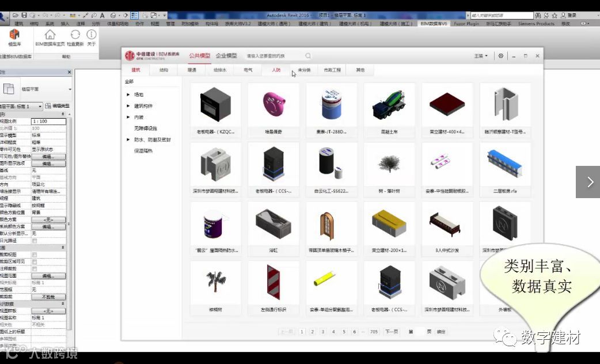This screenshot has height=364, width=600.
Task: Select 无障碍设施 tree item
Action: 146,128
